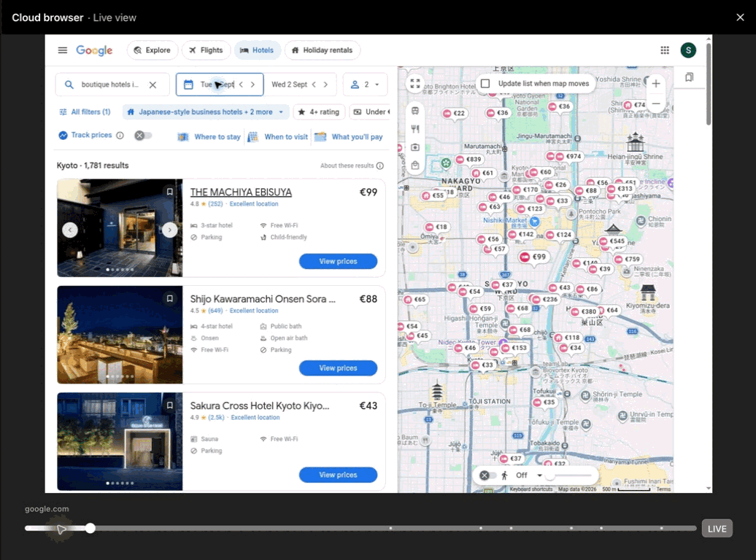Viewport: 756px width, 560px height.
Task: Click the calendar icon in check-in date field
Action: (188, 85)
